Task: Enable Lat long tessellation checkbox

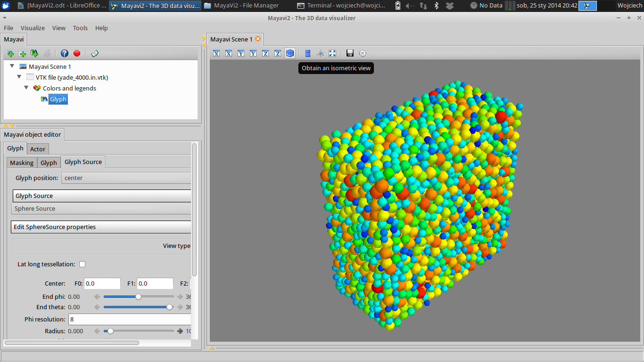Action: coord(83,264)
